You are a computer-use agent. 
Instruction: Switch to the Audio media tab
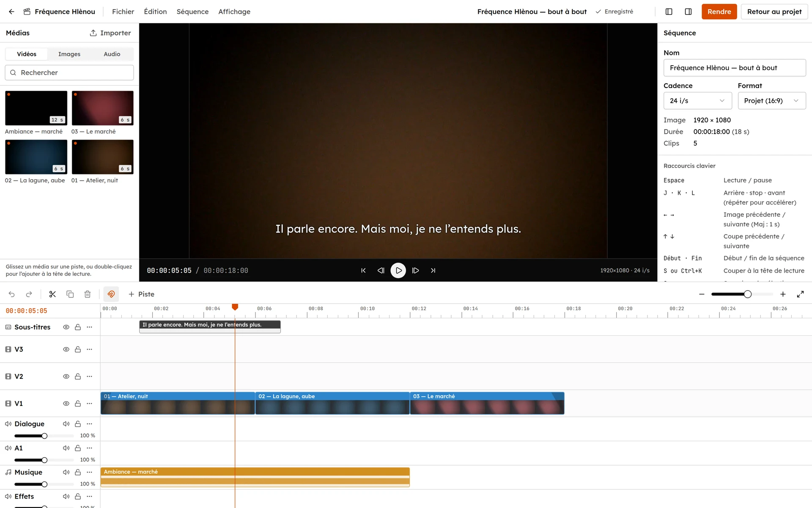[112, 54]
